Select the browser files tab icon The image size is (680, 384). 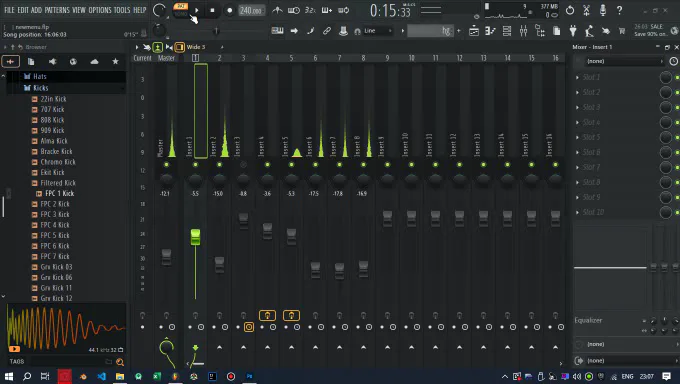(x=31, y=62)
